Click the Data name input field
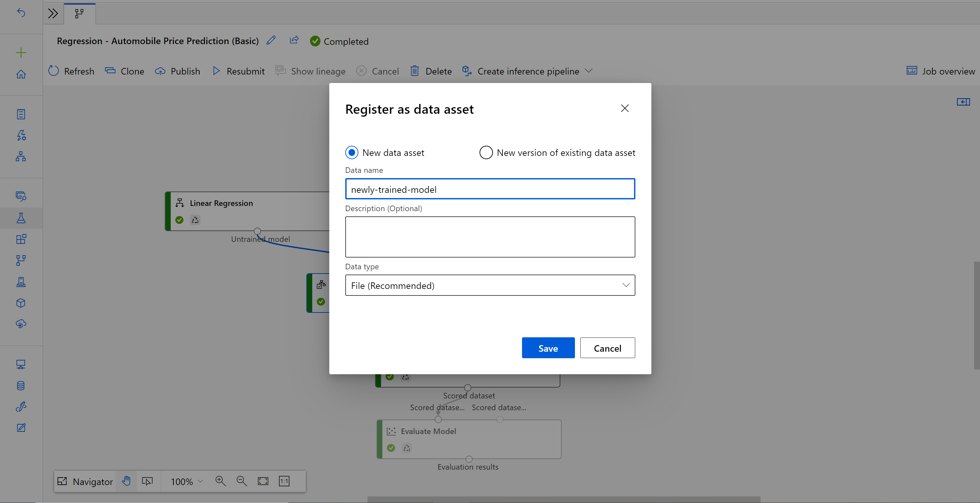This screenshot has width=980, height=503. pos(490,189)
